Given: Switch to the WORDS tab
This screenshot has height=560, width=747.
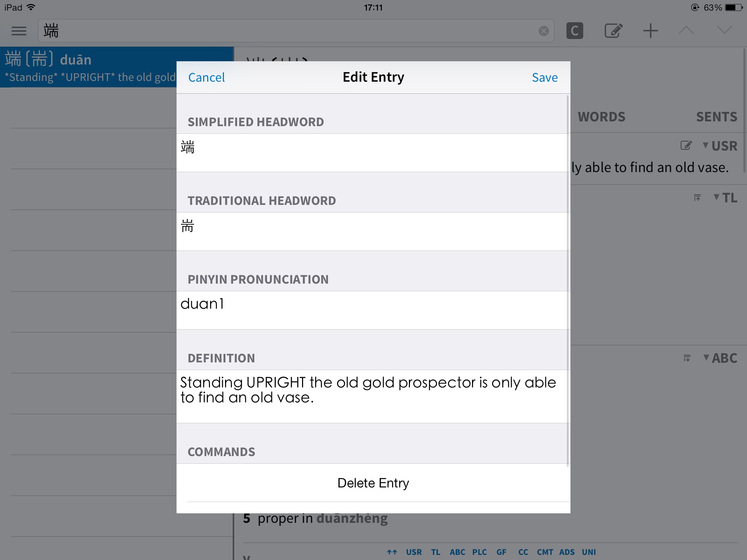Looking at the screenshot, I should (x=601, y=117).
